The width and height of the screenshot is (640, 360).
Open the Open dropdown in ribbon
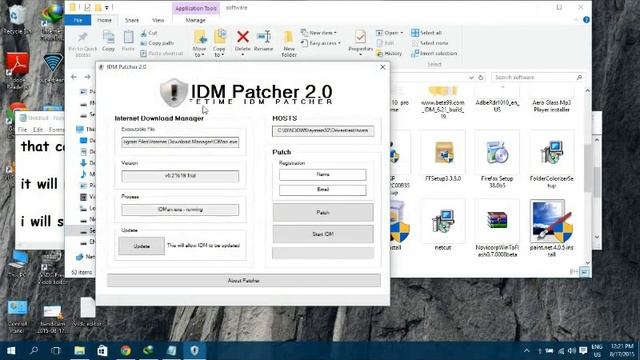pos(389,33)
